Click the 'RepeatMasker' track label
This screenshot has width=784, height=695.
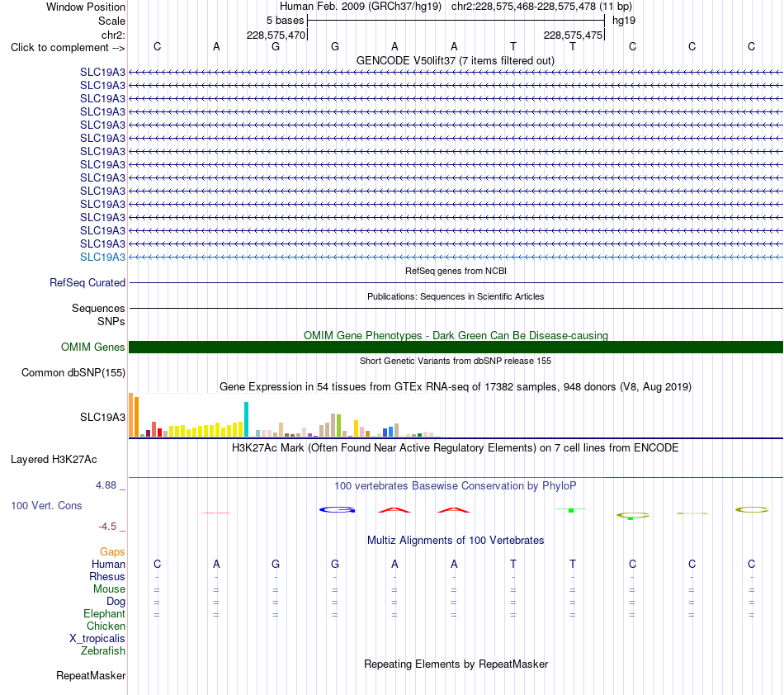[x=91, y=675]
